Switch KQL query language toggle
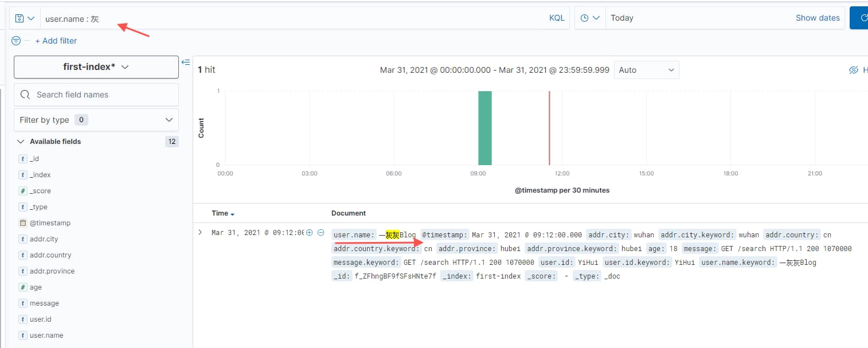Screen dimensions: 868x348 pyautogui.click(x=556, y=18)
